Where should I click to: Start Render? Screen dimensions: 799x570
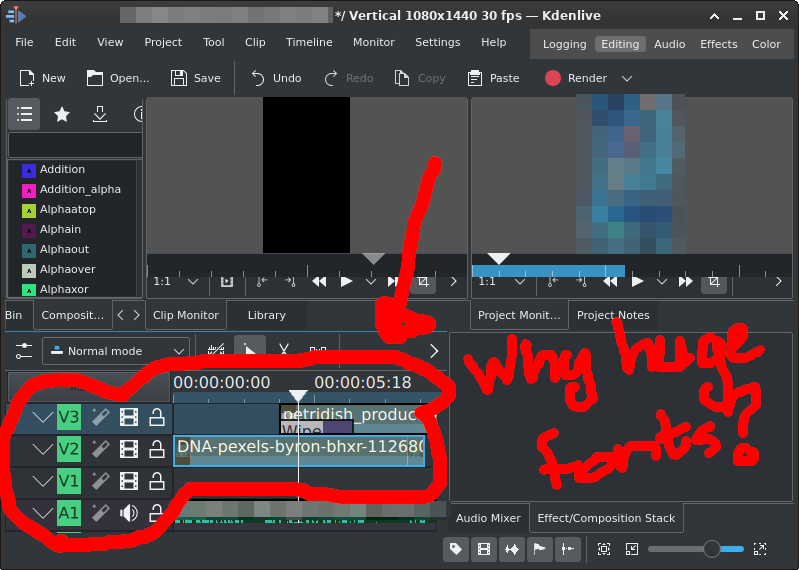click(x=576, y=78)
